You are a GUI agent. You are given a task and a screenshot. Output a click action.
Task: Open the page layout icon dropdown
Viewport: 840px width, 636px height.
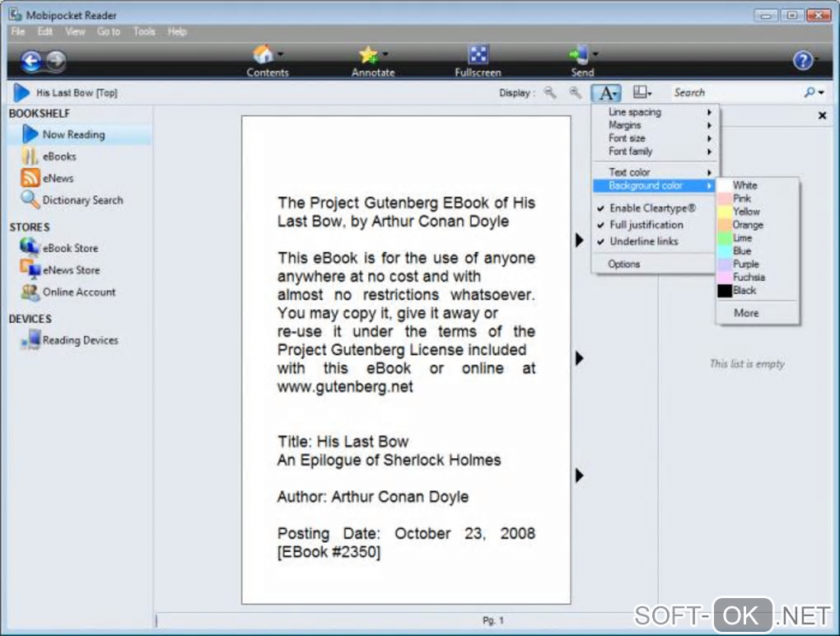tap(642, 93)
